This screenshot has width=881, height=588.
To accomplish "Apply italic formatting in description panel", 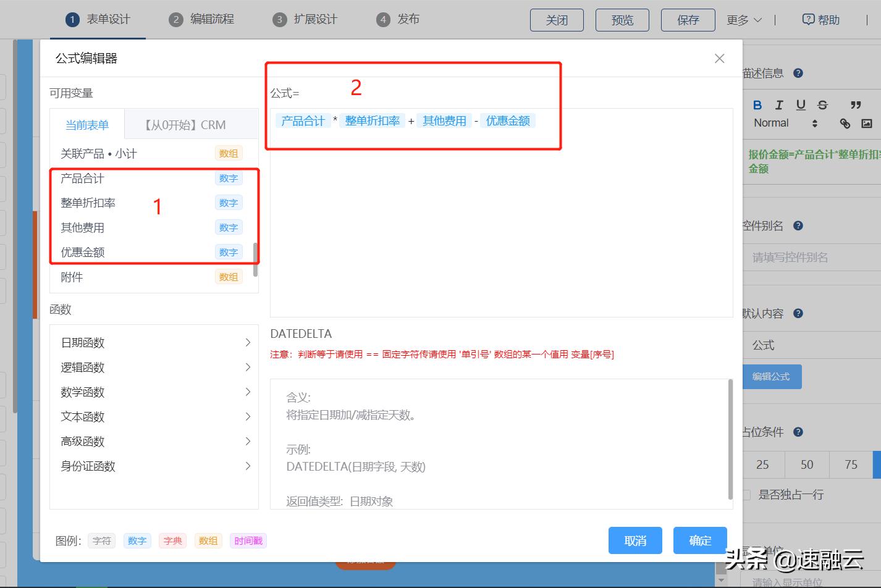I will click(778, 105).
